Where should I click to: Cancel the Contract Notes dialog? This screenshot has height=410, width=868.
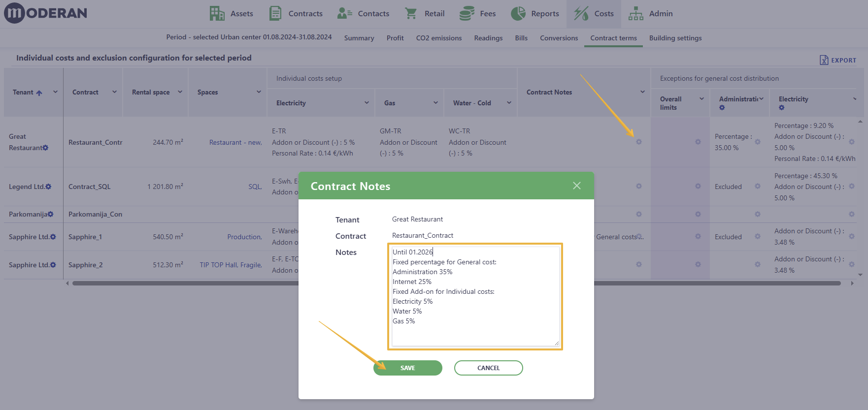pyautogui.click(x=488, y=368)
